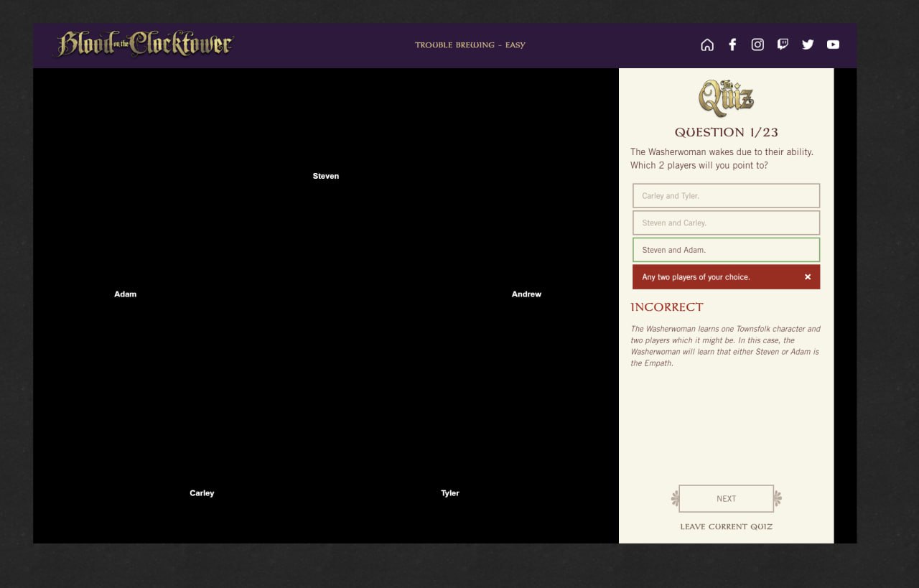Pick the 'Steven and Adam.' answer
The width and height of the screenshot is (919, 588).
point(726,251)
